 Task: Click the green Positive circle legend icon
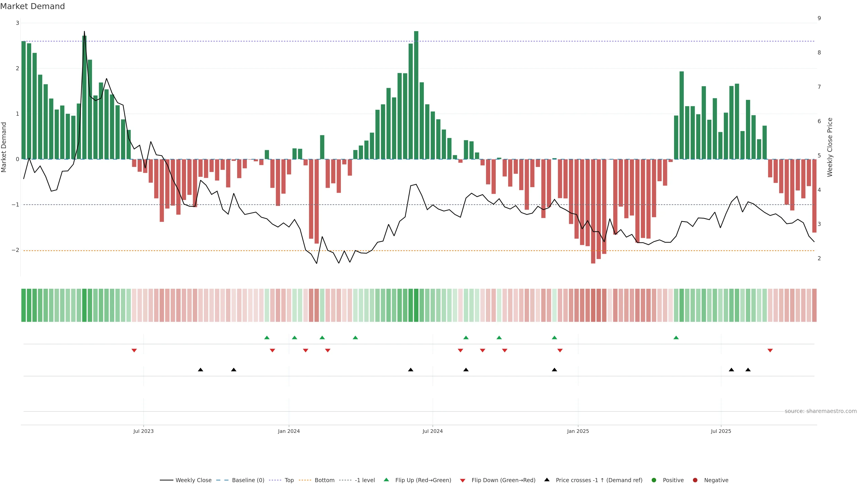pyautogui.click(x=654, y=480)
